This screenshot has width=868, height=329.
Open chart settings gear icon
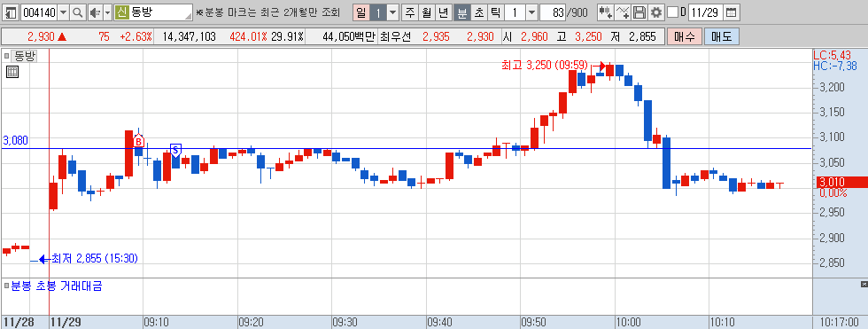click(656, 12)
